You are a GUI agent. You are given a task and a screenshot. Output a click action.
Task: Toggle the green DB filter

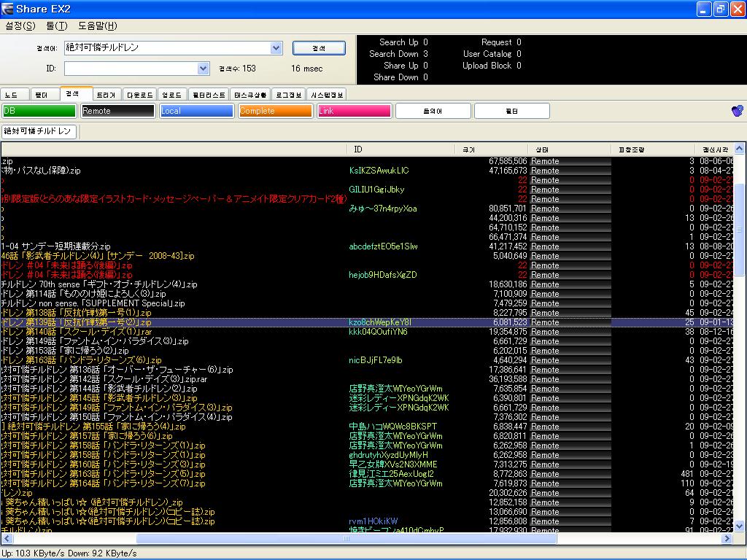pyautogui.click(x=39, y=111)
